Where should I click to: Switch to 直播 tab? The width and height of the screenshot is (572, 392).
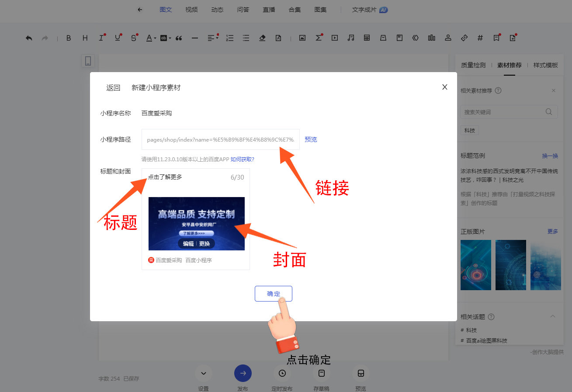(x=269, y=10)
